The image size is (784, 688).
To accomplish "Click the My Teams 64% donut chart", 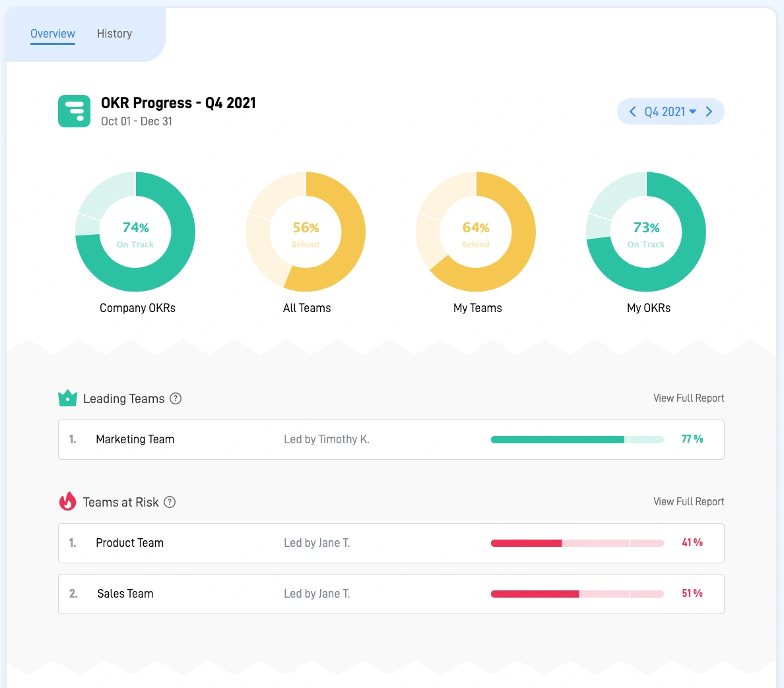I will [x=476, y=232].
